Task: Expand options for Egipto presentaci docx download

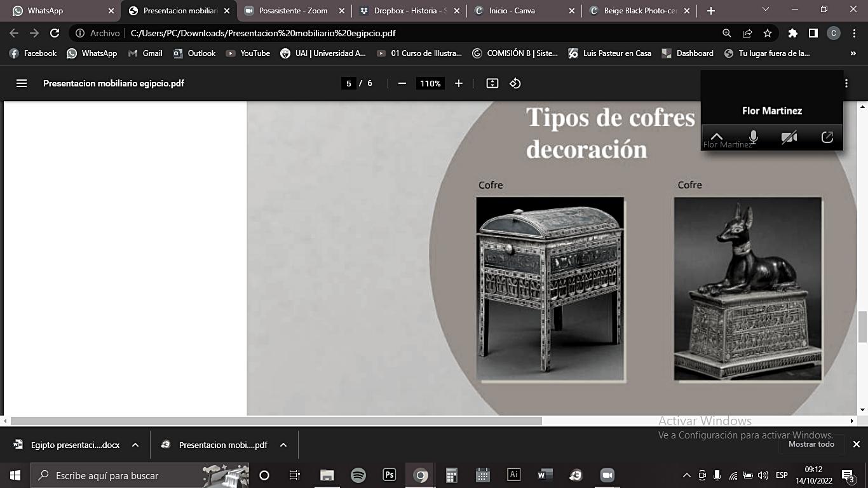Action: [135, 445]
